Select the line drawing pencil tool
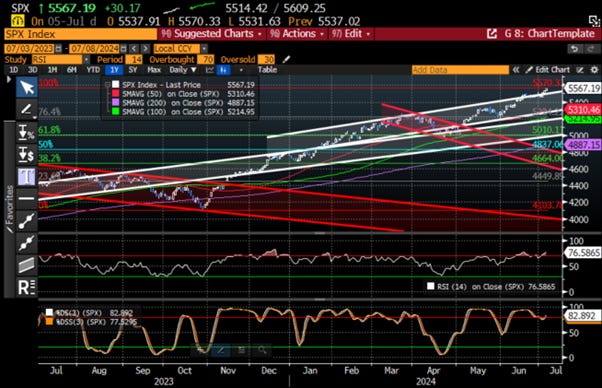The height and width of the screenshot is (388, 602). [x=26, y=110]
